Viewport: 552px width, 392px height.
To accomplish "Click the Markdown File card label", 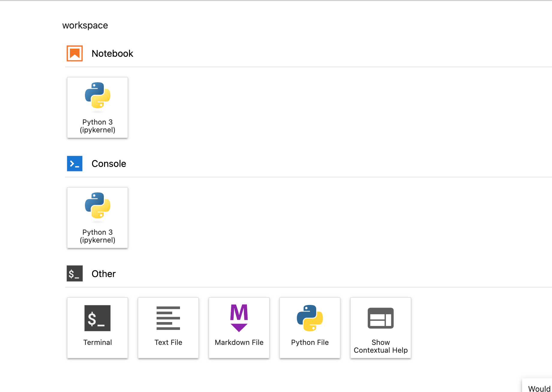I will (x=239, y=342).
